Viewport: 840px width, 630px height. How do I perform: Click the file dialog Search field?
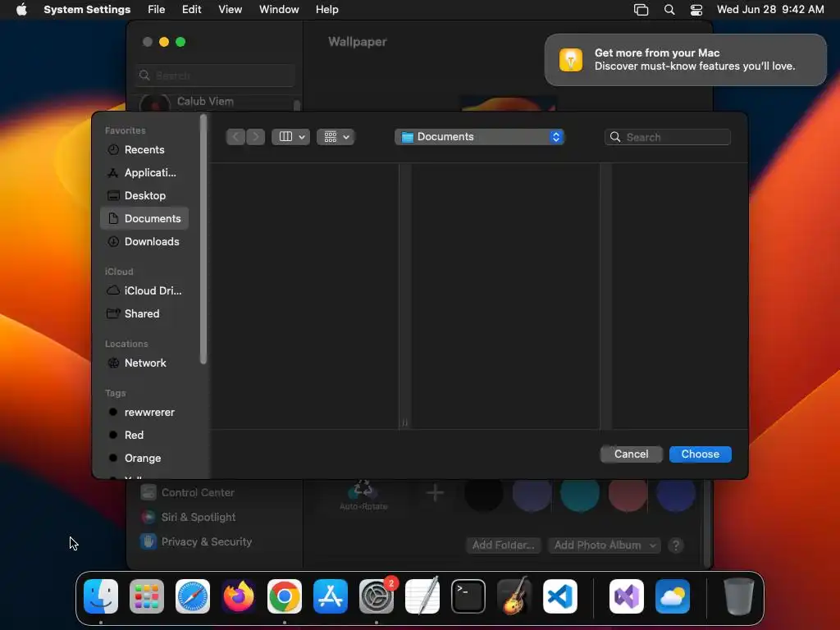coord(668,137)
